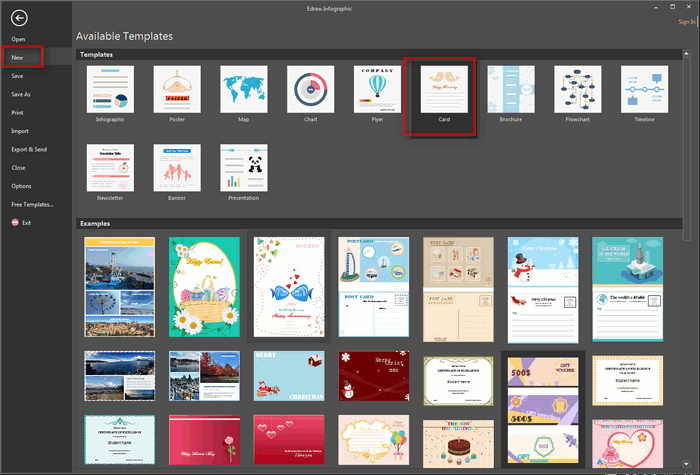The height and width of the screenshot is (475, 700).
Task: Open Free Templates... from the sidebar
Action: [31, 204]
